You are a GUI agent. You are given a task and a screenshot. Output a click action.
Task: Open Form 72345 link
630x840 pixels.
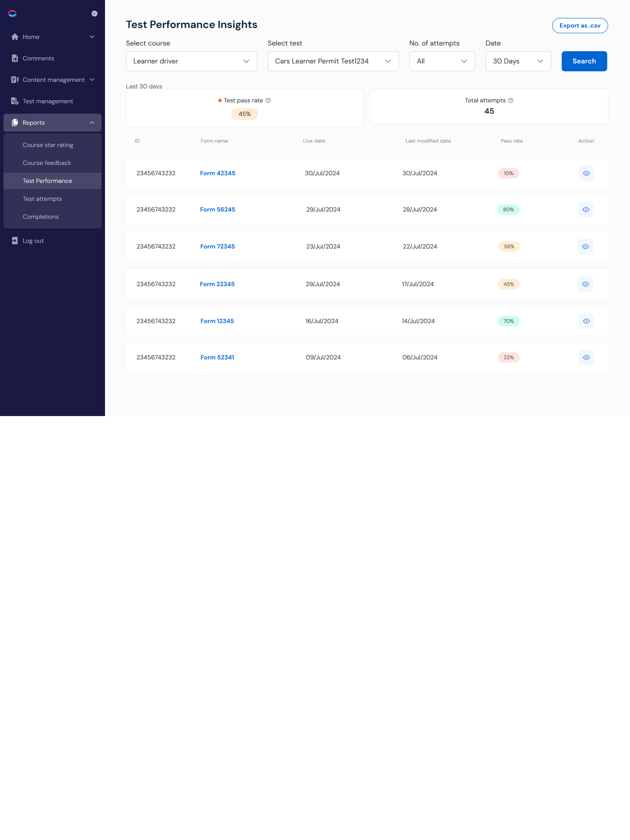[217, 246]
